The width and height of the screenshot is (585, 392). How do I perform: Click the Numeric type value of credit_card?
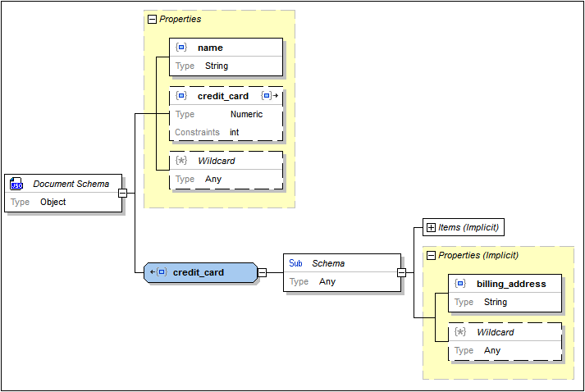tap(246, 114)
